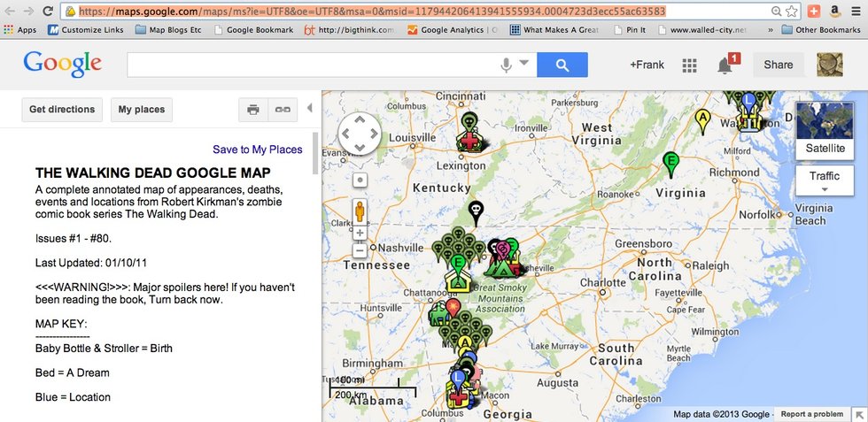Image resolution: width=868 pixels, height=422 pixels.
Task: Open the Google Bookmark bookmark
Action: pyautogui.click(x=253, y=30)
